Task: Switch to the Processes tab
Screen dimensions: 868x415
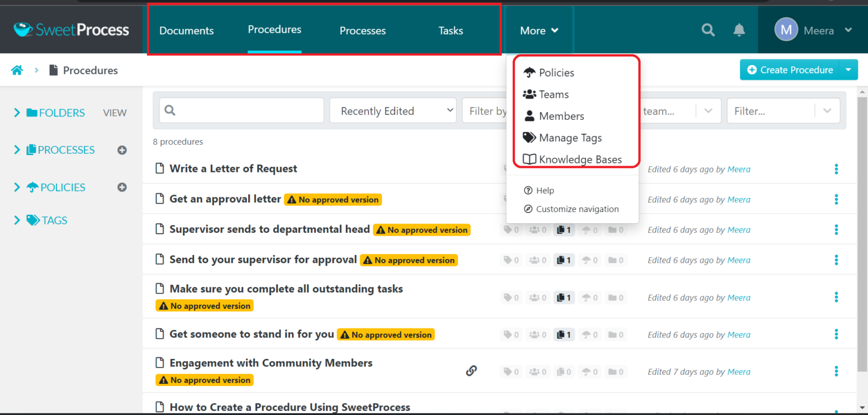Action: pyautogui.click(x=363, y=31)
